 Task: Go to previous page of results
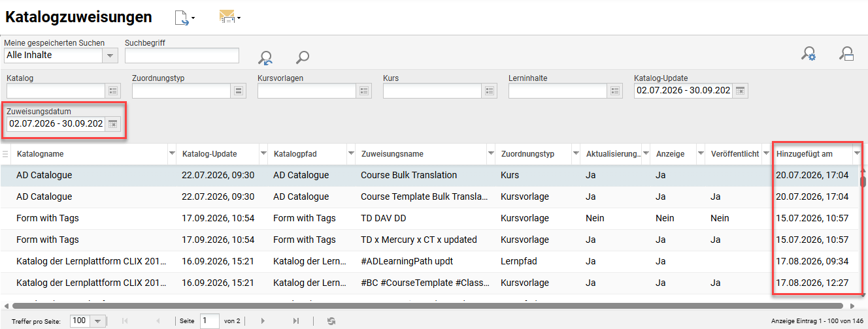pyautogui.click(x=158, y=321)
